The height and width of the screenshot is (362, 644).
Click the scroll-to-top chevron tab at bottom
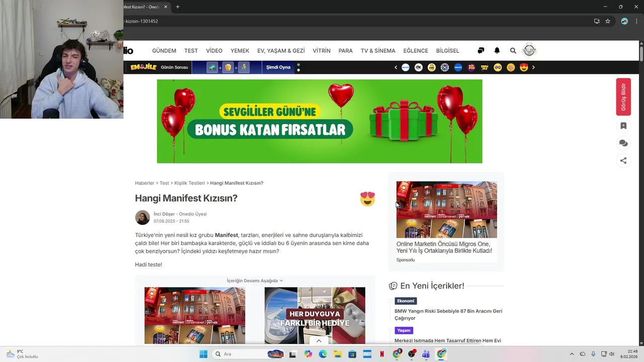pyautogui.click(x=318, y=341)
